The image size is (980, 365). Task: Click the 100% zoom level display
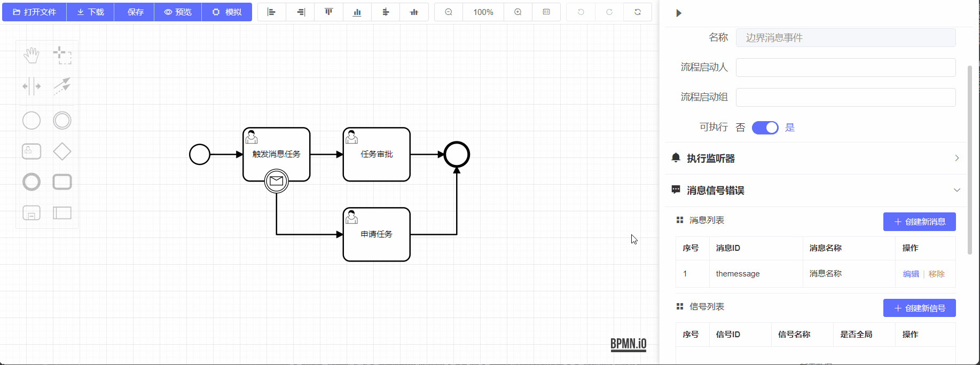(483, 12)
